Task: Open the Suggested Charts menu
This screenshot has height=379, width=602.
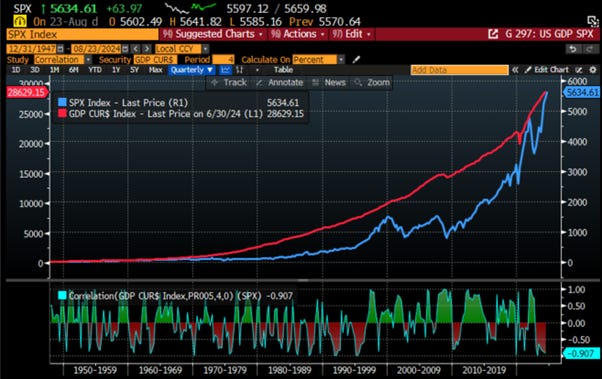Action: coord(212,34)
